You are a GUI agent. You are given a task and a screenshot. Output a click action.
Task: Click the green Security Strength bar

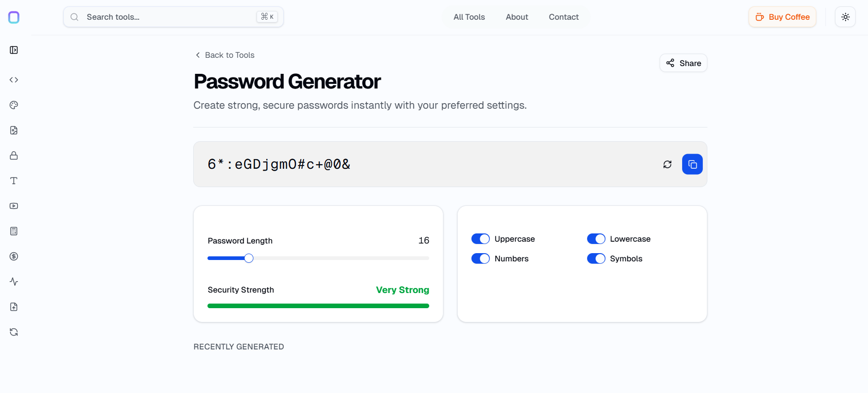coord(318,306)
